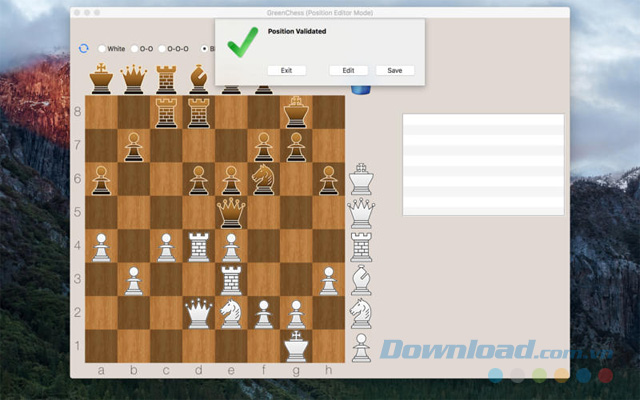Screen dimensions: 640x400
Task: Pick the black rook from the top palette
Action: 166,80
